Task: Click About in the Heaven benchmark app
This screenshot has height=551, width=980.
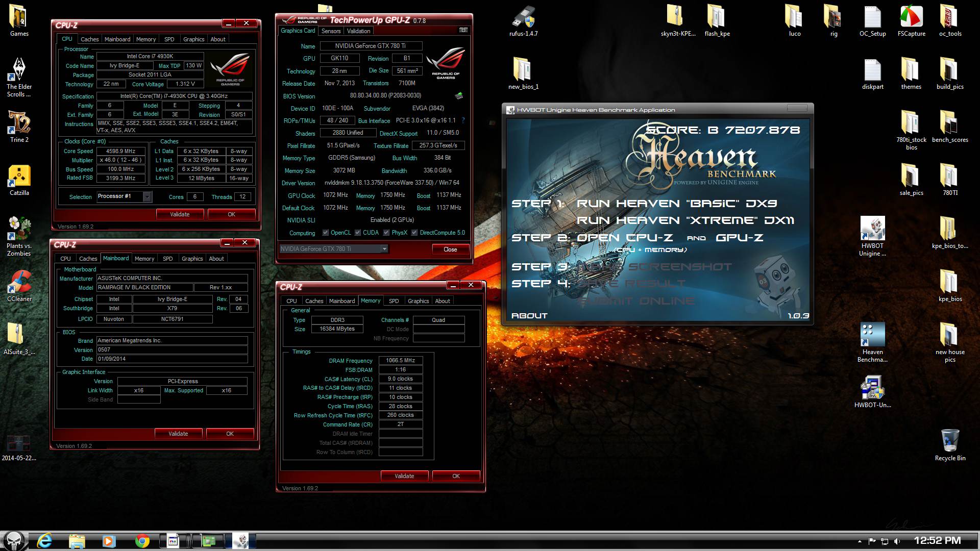Action: tap(529, 316)
